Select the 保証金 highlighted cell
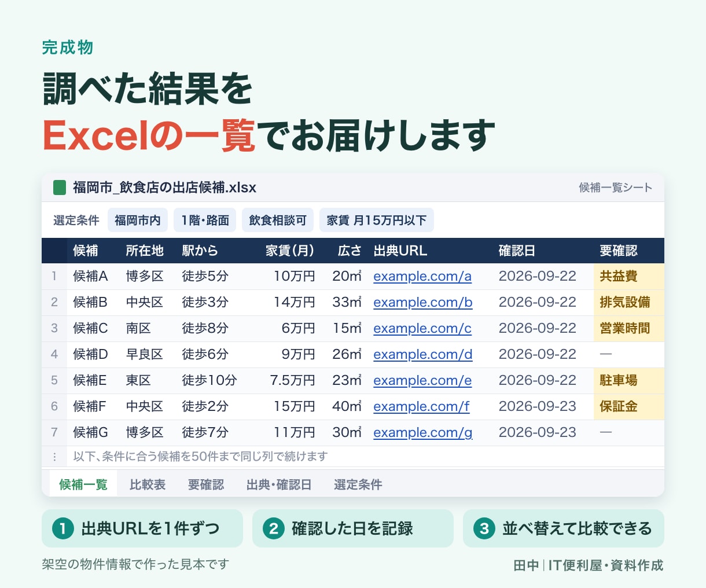The width and height of the screenshot is (706, 588). pyautogui.click(x=629, y=406)
